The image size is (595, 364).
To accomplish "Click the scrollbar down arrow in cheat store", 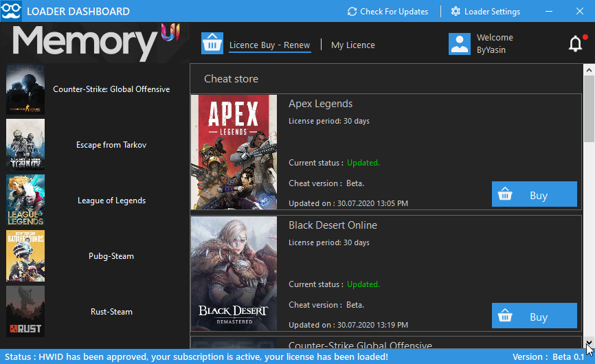I will (x=589, y=343).
